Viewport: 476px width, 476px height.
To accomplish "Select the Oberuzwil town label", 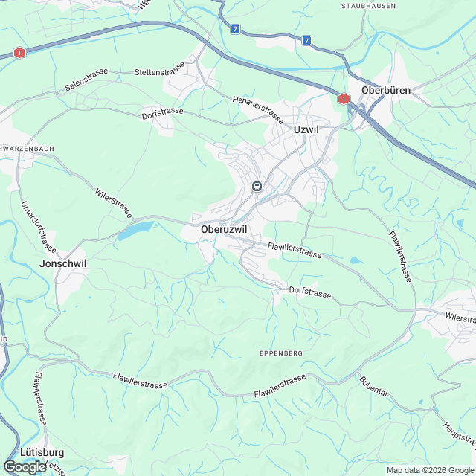I will pyautogui.click(x=224, y=230).
